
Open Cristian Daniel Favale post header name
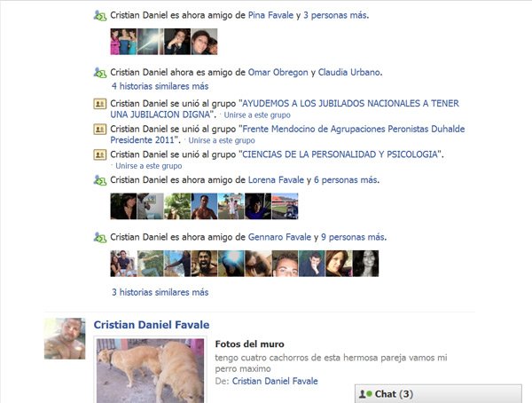[x=152, y=325]
